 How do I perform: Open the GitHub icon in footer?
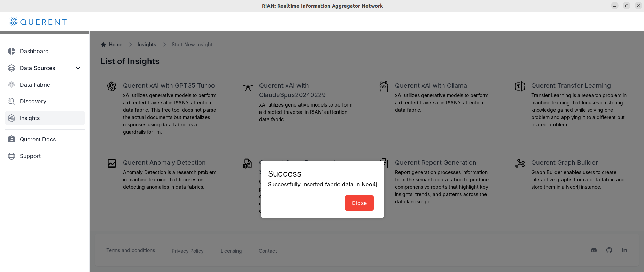(x=609, y=250)
